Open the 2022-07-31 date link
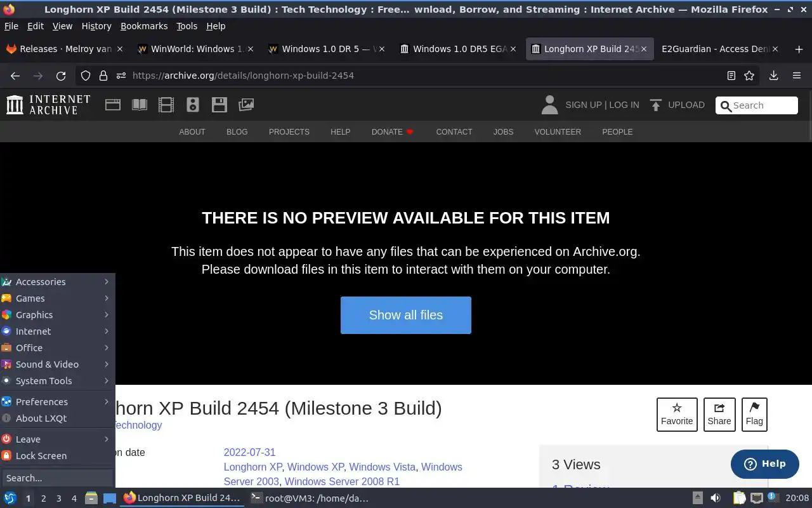The width and height of the screenshot is (812, 508). coord(249,453)
